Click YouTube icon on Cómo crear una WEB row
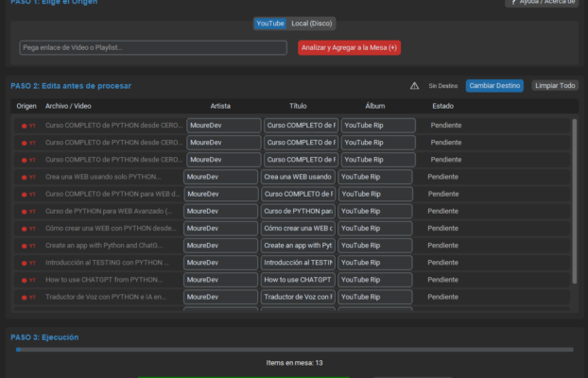 (x=27, y=229)
